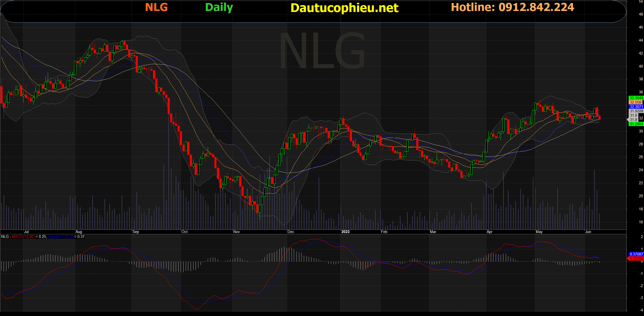Click the Apr month marker on time axis
This screenshot has width=644, height=316.
click(489, 232)
